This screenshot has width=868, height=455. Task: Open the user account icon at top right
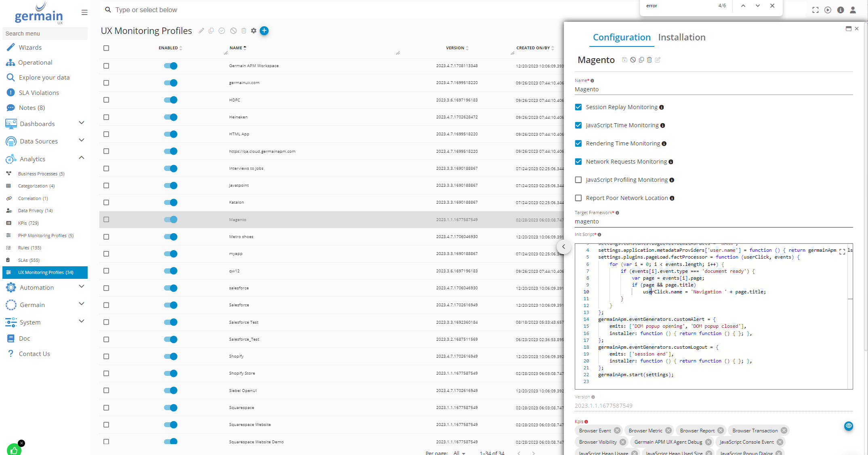click(853, 10)
